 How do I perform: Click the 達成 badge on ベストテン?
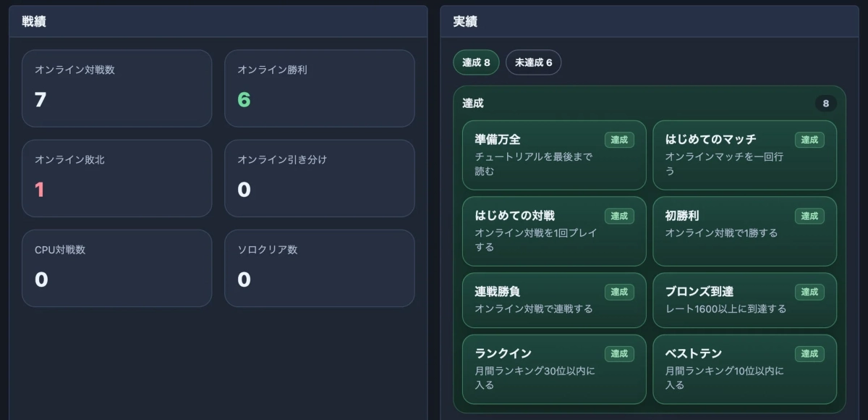(x=809, y=354)
